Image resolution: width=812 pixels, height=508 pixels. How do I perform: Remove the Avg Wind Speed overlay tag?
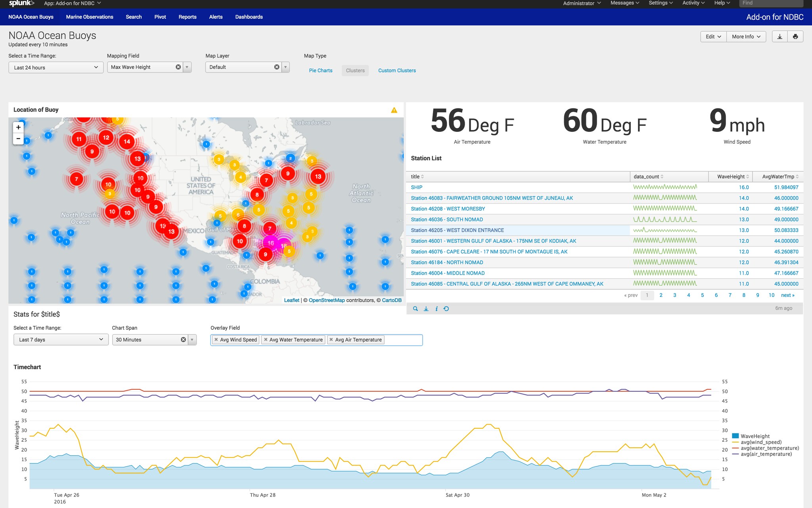pos(216,340)
